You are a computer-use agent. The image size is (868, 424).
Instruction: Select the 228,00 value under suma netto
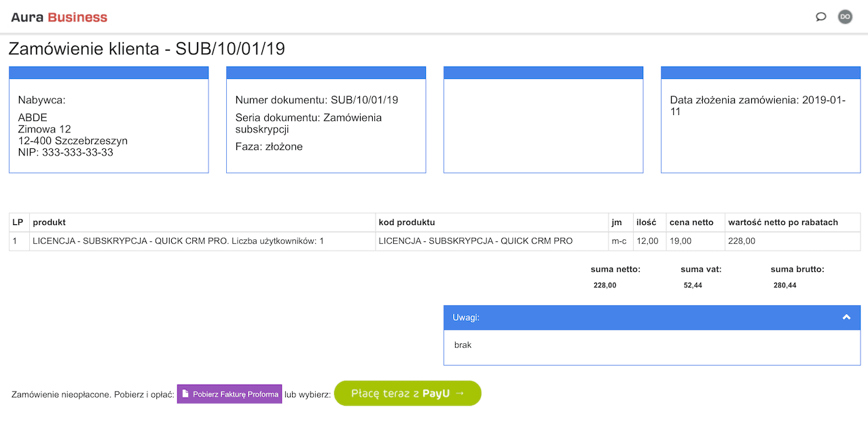click(605, 285)
